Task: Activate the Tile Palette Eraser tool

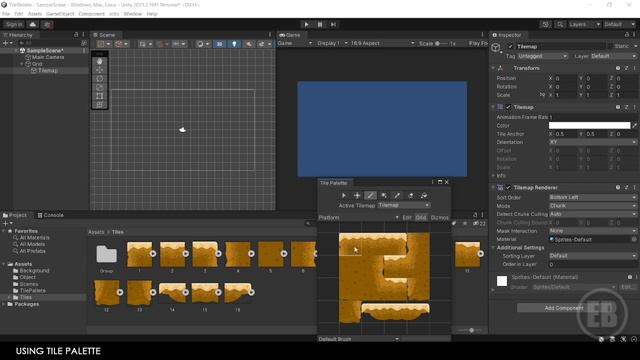Action: point(411,196)
